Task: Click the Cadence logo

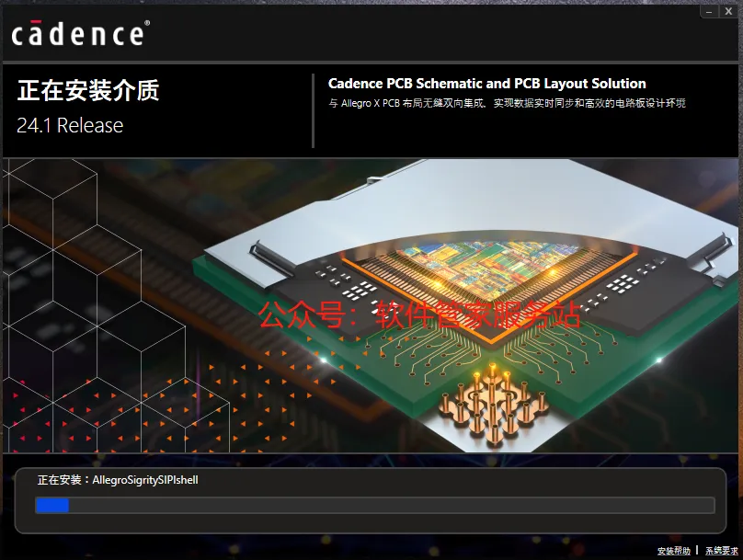Action: click(x=81, y=33)
